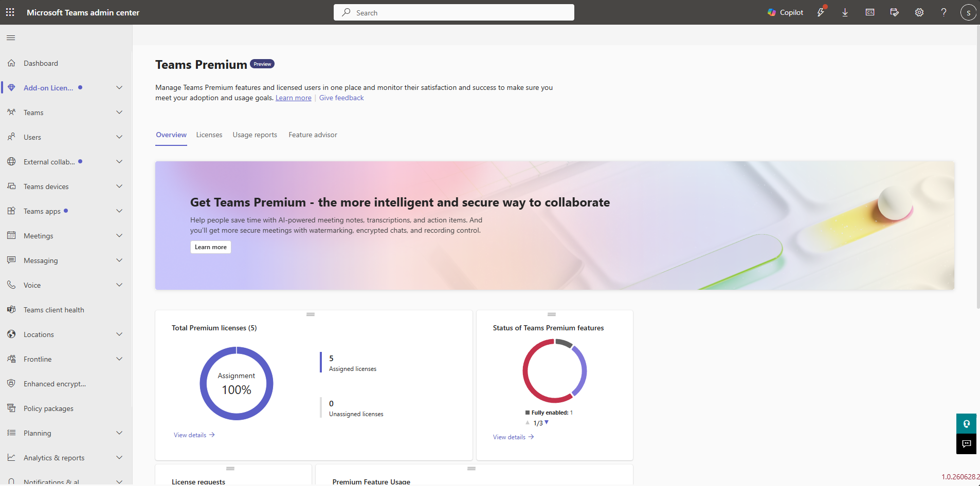Click the Learn more banner button
980x486 pixels.
211,247
